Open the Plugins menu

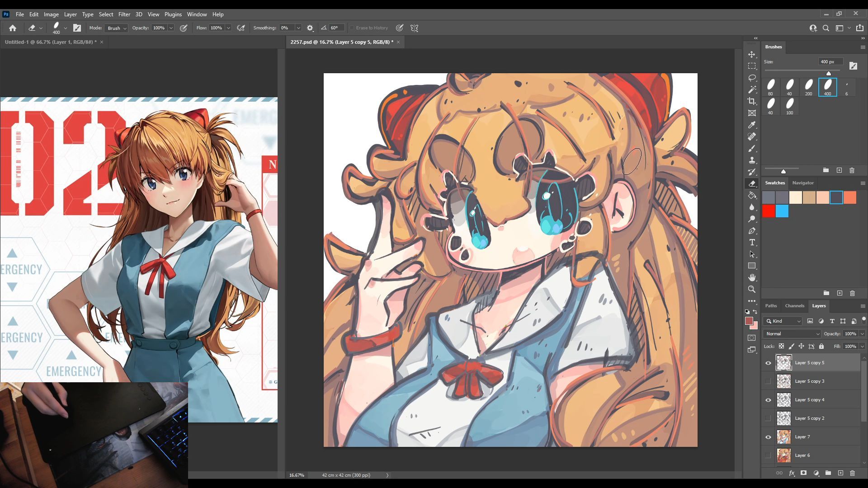tap(173, 14)
